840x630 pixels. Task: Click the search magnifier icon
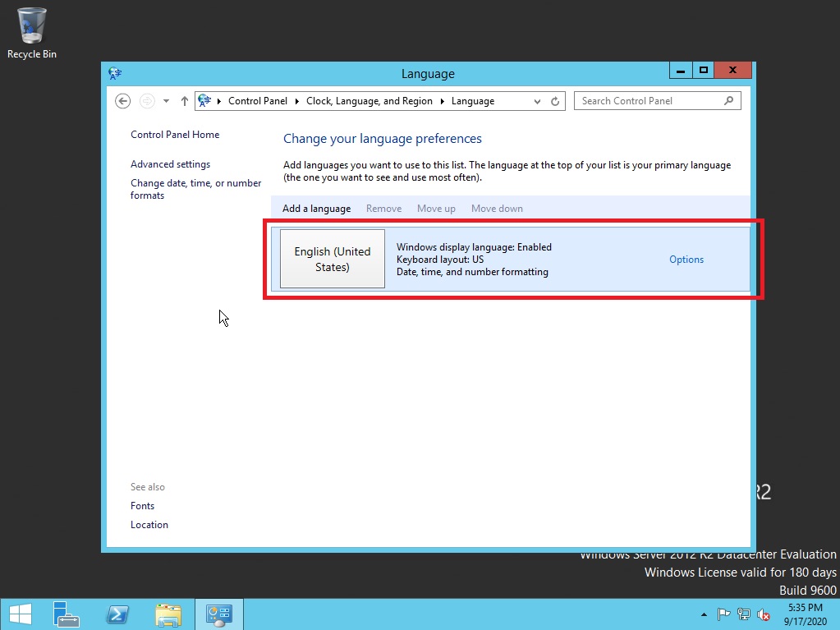pyautogui.click(x=728, y=101)
